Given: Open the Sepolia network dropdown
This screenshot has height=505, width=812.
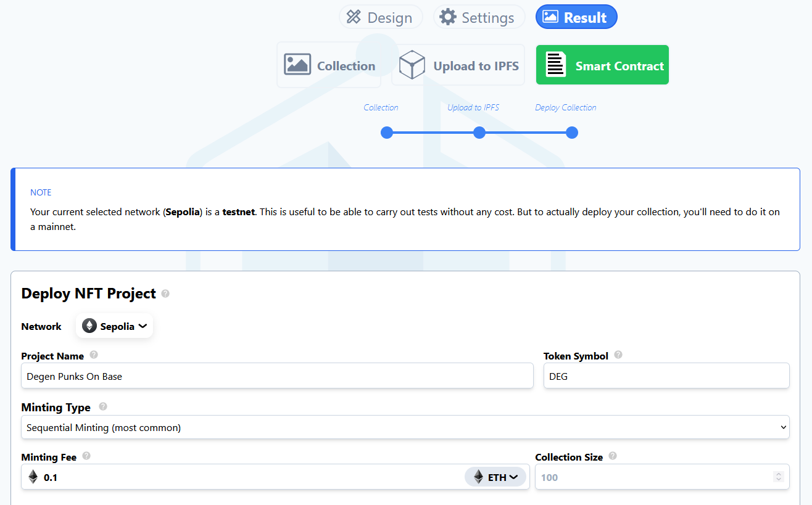Looking at the screenshot, I should 115,326.
